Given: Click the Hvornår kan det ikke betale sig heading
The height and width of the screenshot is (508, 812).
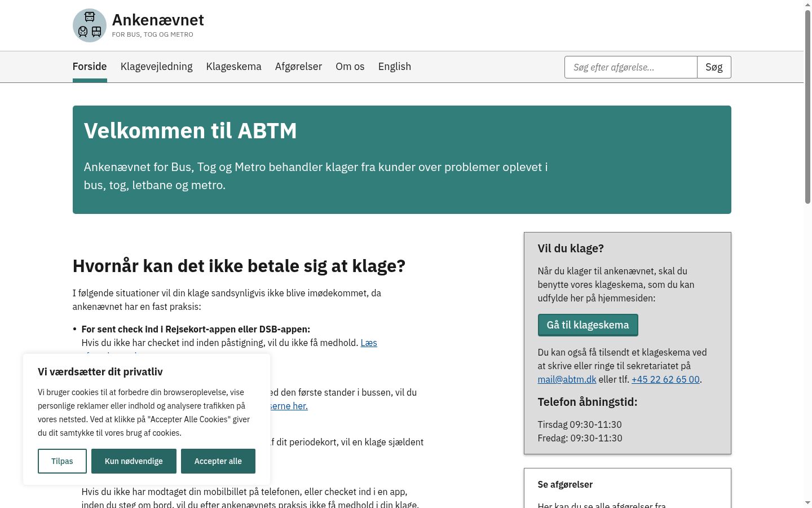Looking at the screenshot, I should 239,266.
